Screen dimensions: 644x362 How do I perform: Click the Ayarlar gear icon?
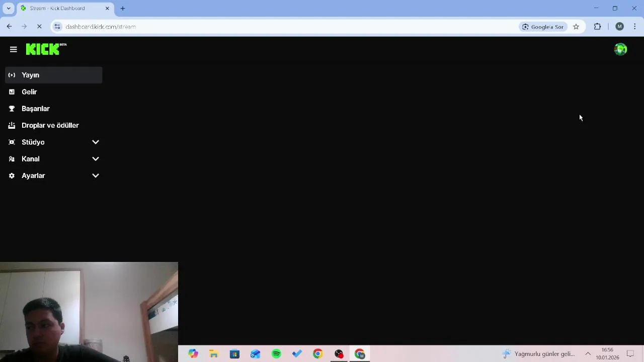point(12,175)
